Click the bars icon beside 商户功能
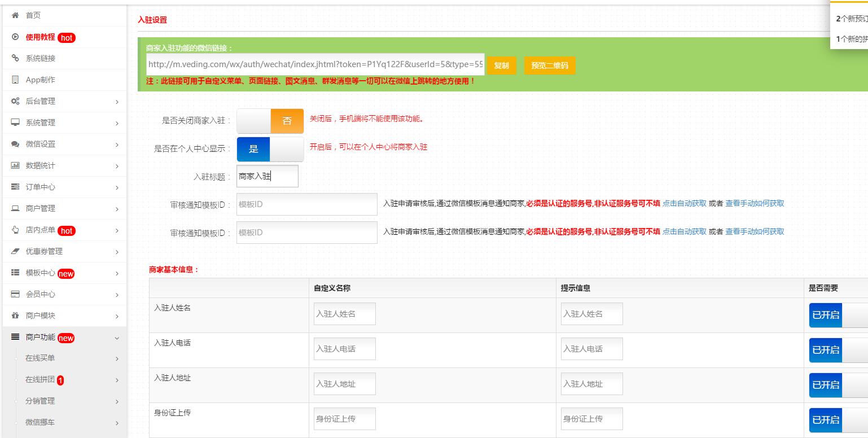The width and height of the screenshot is (868, 438). tap(15, 337)
